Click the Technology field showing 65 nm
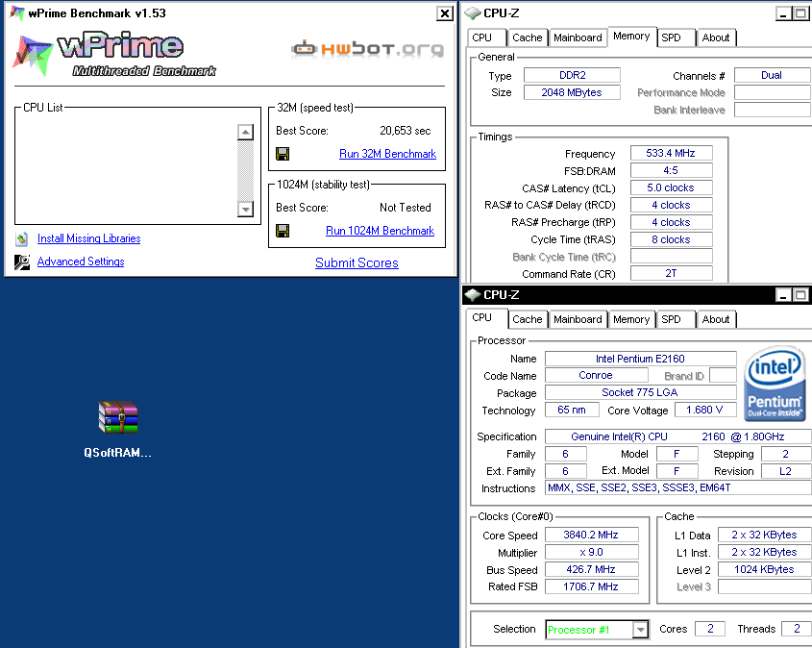The height and width of the screenshot is (648, 812). 572,410
